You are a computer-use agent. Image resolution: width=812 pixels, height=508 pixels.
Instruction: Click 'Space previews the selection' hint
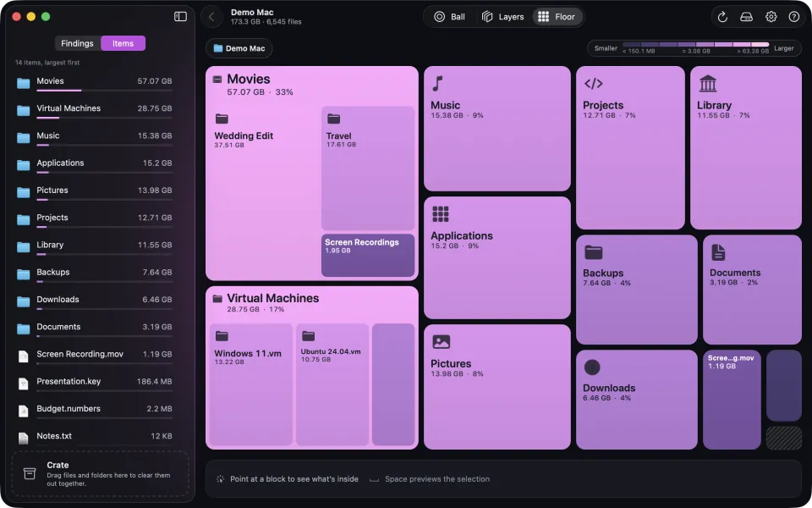437,479
